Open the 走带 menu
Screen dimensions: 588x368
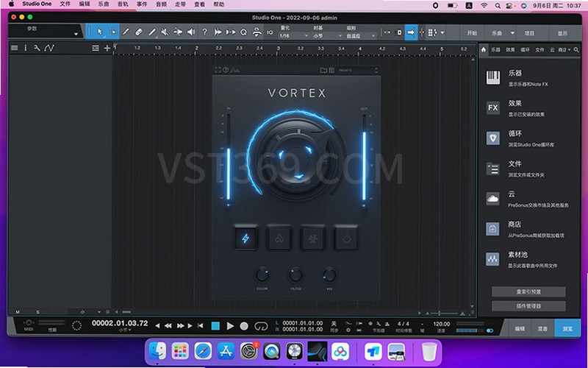click(x=180, y=4)
